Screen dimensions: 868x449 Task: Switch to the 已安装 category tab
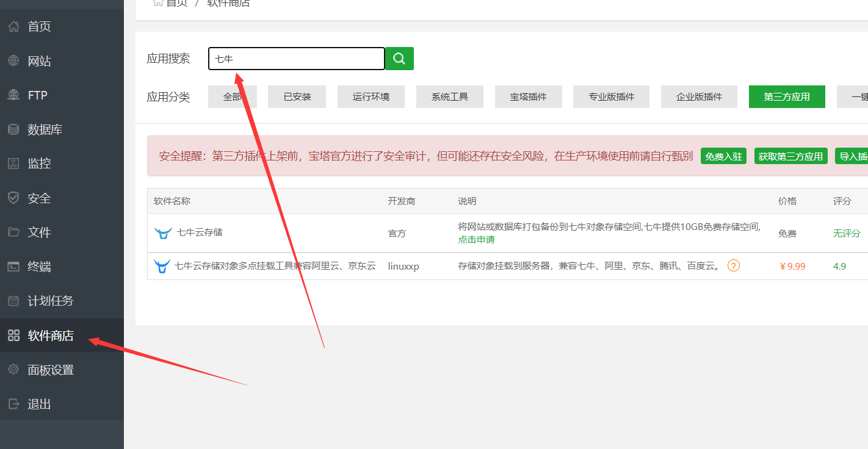[x=297, y=96]
